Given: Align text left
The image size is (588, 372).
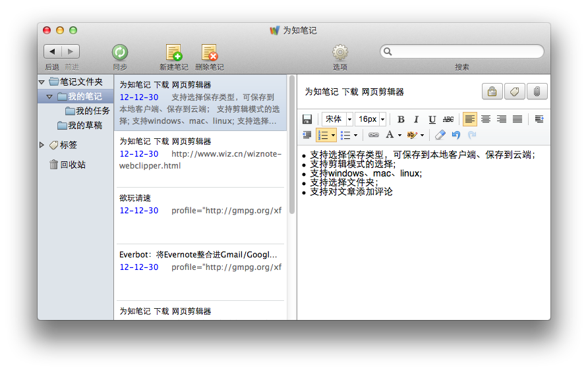Looking at the screenshot, I should [x=470, y=119].
